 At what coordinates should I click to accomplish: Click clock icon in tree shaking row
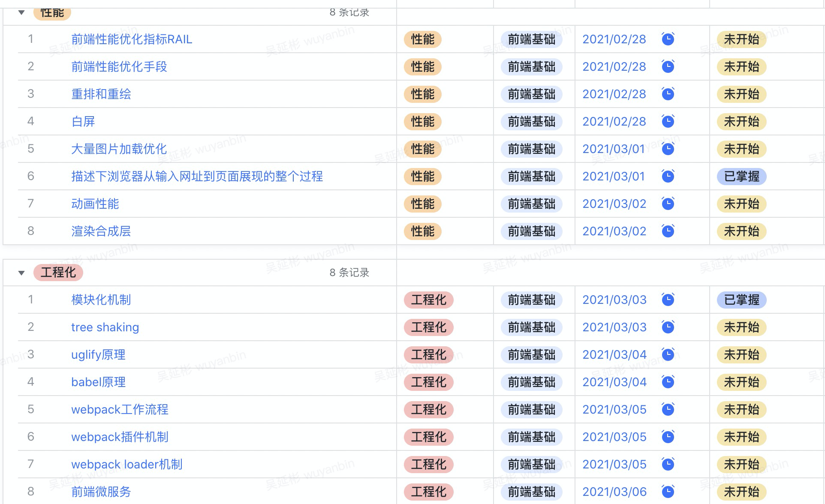(x=668, y=327)
